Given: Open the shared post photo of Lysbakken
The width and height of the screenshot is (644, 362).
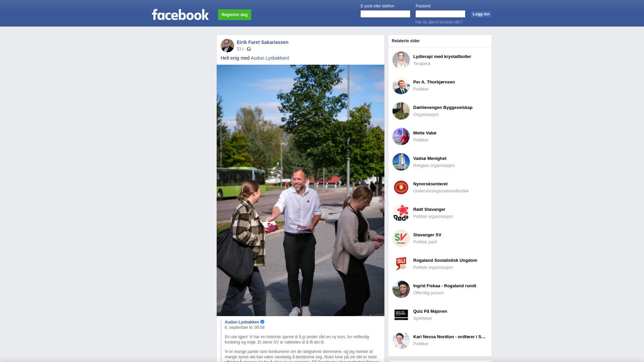Looking at the screenshot, I should point(301,190).
